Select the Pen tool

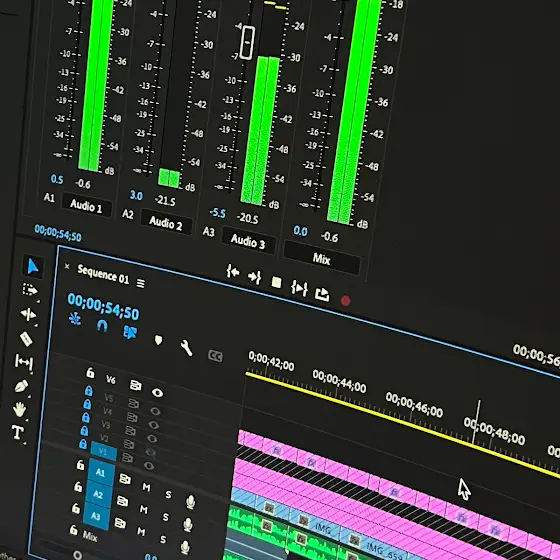point(21,386)
